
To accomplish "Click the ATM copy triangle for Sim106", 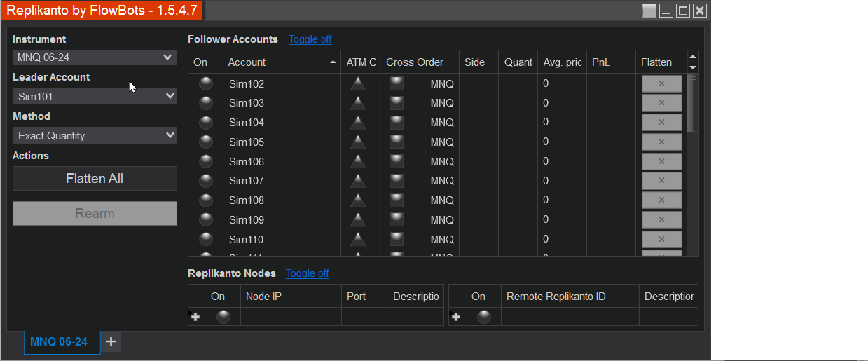I will point(358,161).
